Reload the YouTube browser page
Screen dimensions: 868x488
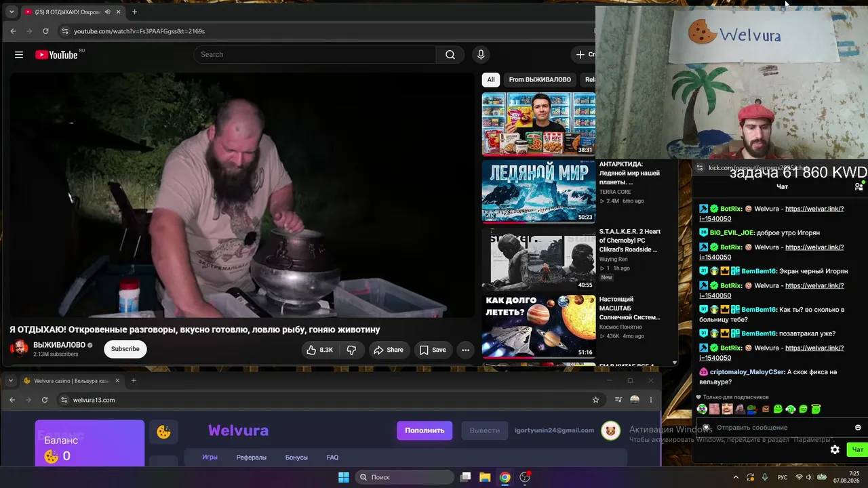tap(45, 31)
